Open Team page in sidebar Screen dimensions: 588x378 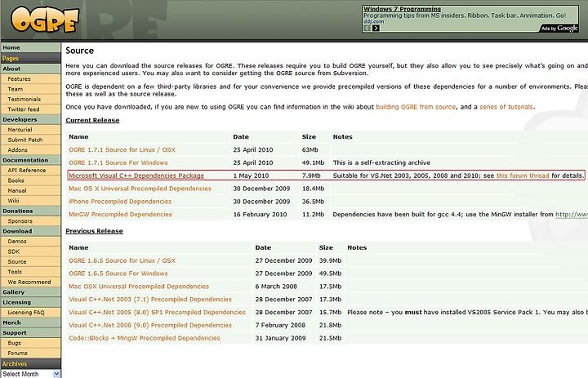pyautogui.click(x=15, y=89)
